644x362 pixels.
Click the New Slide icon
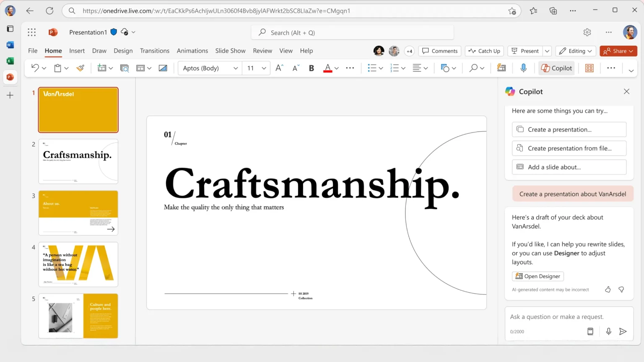click(102, 68)
